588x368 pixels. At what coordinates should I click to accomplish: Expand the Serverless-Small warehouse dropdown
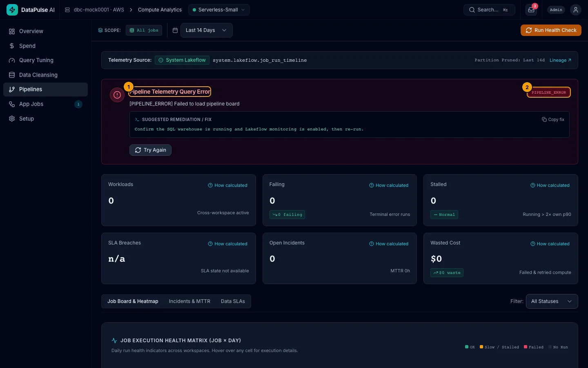219,10
